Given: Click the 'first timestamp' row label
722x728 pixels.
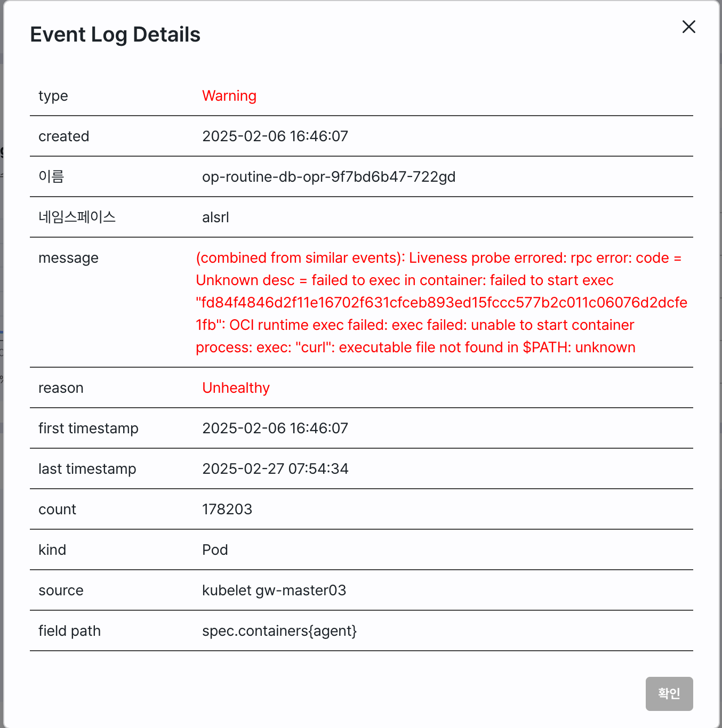Looking at the screenshot, I should [x=89, y=428].
